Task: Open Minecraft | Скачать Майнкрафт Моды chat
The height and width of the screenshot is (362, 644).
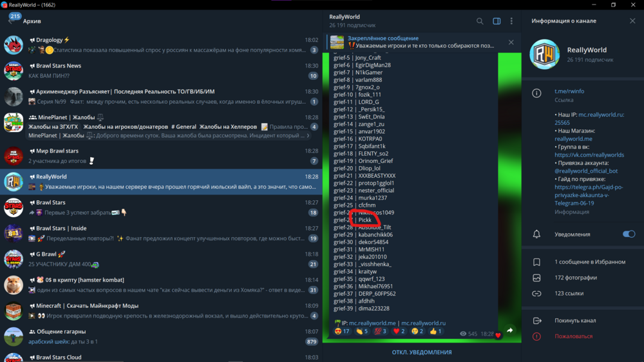Action: pyautogui.click(x=161, y=310)
